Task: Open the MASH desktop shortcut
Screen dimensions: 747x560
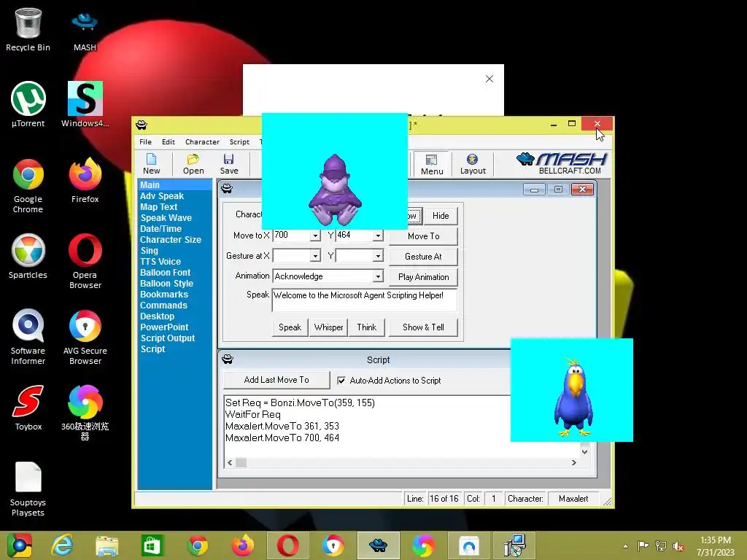Action: click(85, 29)
